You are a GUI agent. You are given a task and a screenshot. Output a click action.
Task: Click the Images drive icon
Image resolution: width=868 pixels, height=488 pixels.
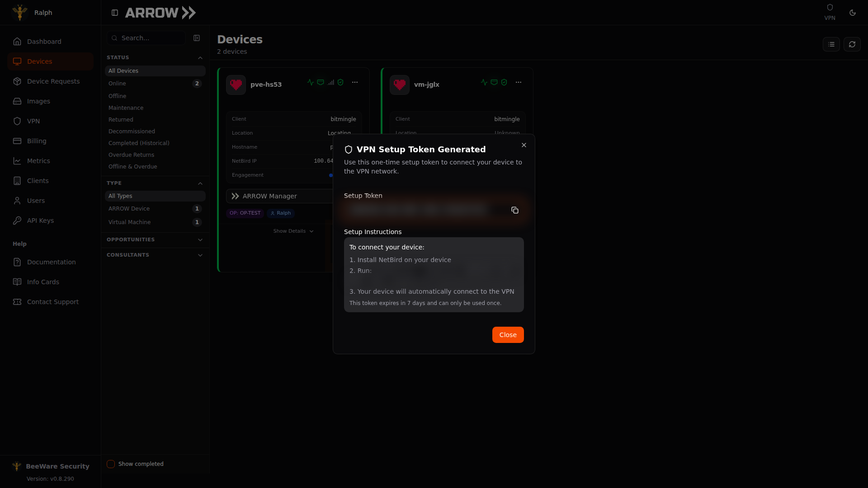pyautogui.click(x=17, y=101)
